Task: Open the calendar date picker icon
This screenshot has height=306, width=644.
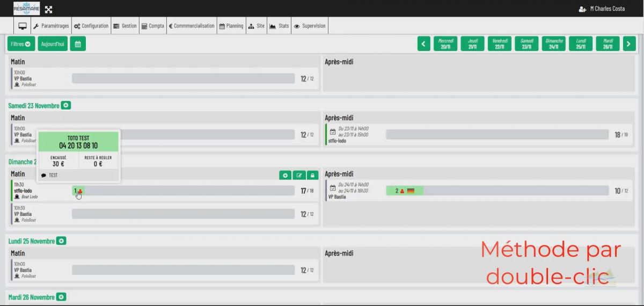Action: click(78, 44)
